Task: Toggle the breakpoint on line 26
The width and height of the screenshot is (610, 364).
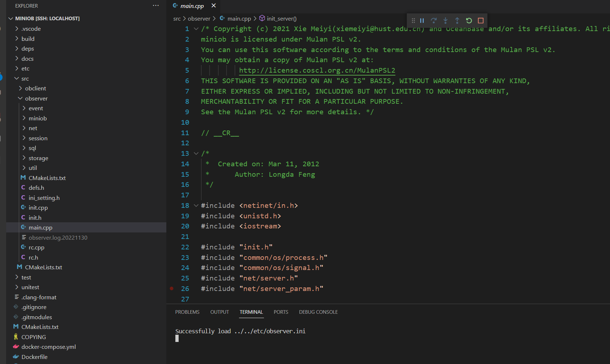Action: point(172,288)
